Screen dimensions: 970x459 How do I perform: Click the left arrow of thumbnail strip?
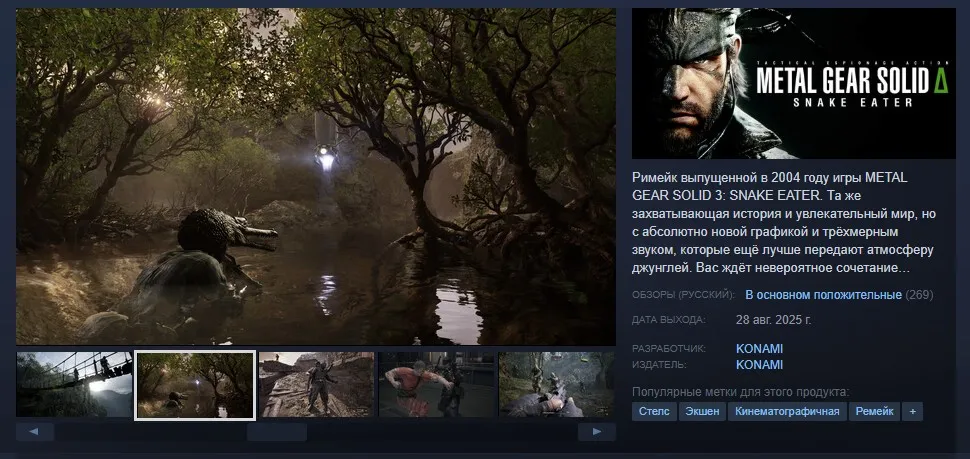[x=35, y=432]
